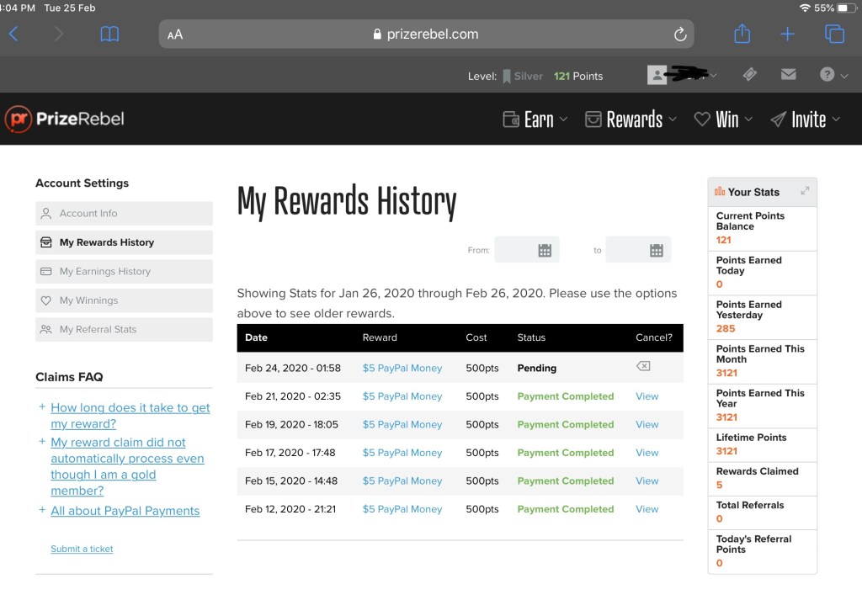This screenshot has width=862, height=616.
Task: Open a new tab with the plus icon
Action: [x=787, y=34]
